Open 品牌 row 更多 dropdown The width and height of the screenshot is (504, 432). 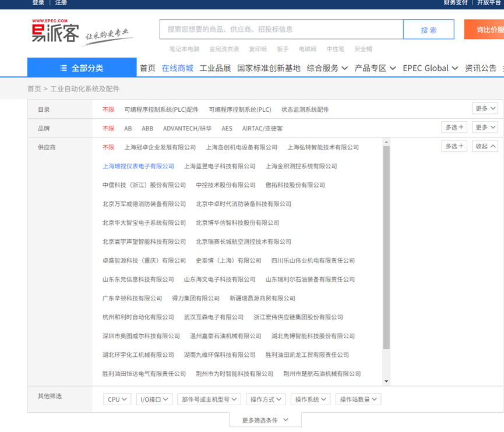pyautogui.click(x=485, y=127)
